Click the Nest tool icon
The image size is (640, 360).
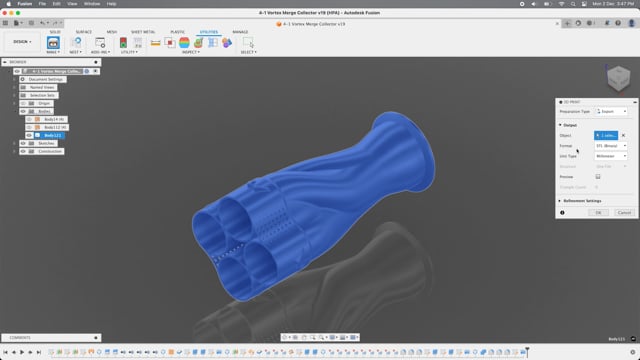pyautogui.click(x=76, y=42)
